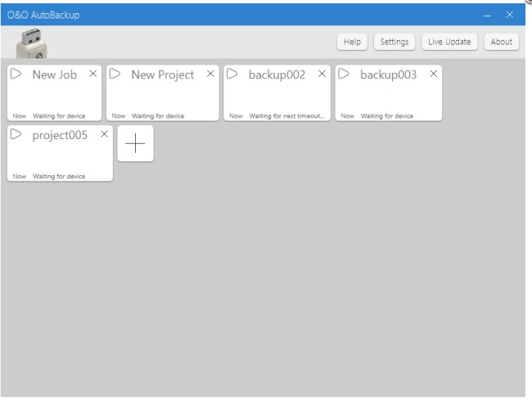Click the USB drive logo icon
This screenshot has width=532, height=401.
click(32, 43)
